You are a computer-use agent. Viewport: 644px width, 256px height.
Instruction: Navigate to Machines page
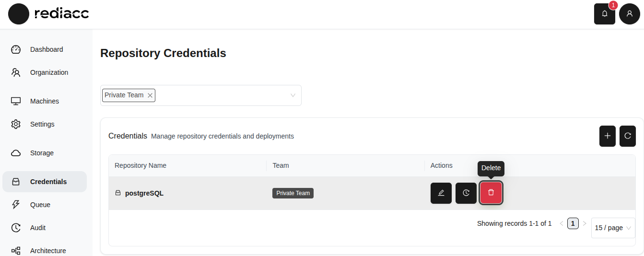point(44,101)
